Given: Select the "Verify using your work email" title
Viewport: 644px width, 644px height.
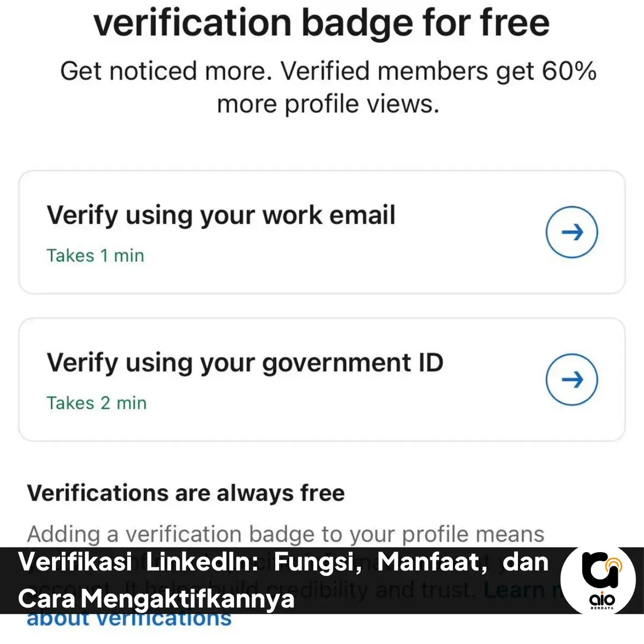Looking at the screenshot, I should pyautogui.click(x=221, y=215).
